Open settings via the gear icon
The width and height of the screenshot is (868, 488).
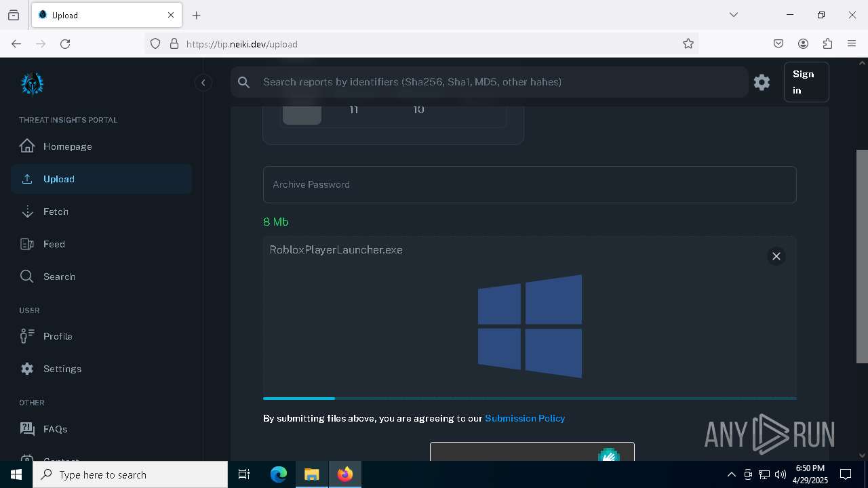762,82
